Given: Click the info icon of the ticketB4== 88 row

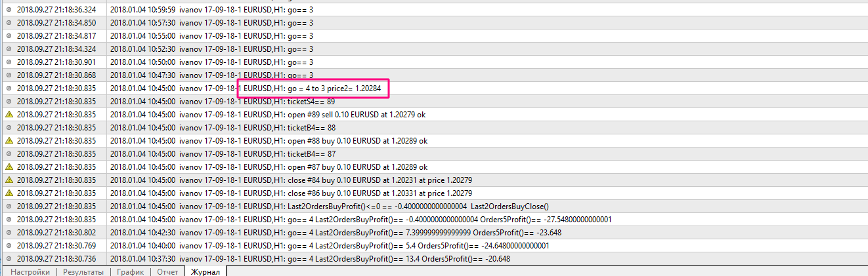Looking at the screenshot, I should click(x=9, y=128).
